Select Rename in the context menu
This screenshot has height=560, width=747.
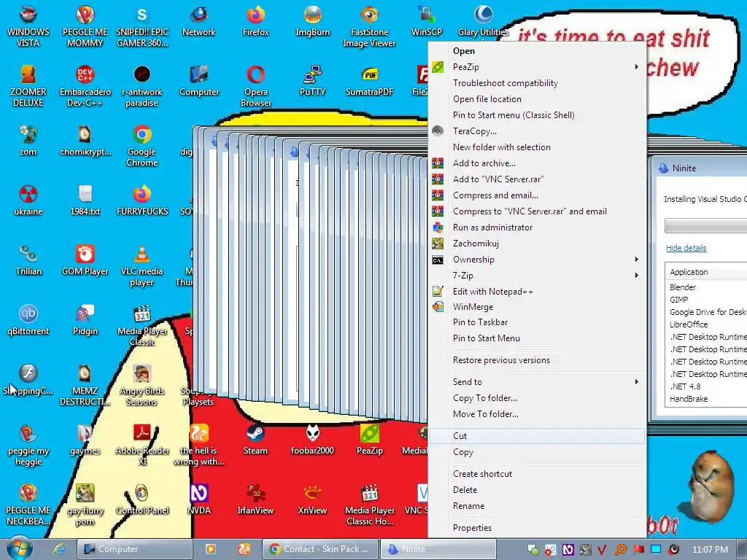pos(537,506)
